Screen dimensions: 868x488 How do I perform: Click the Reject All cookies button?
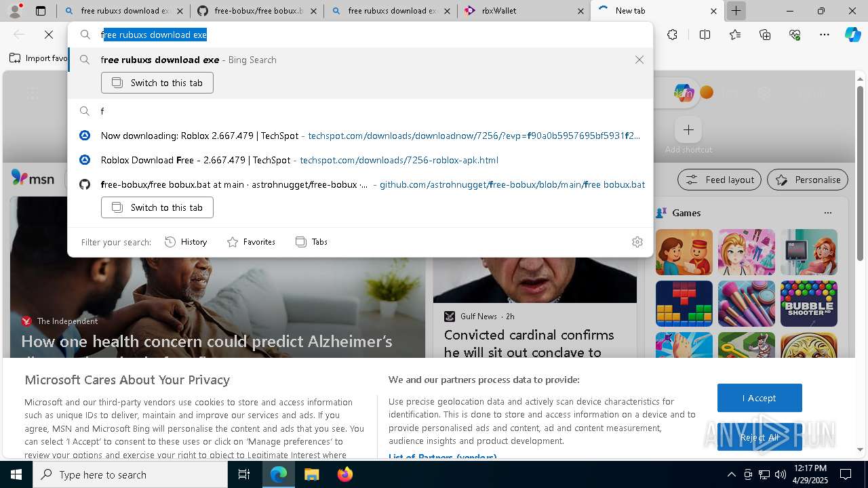(759, 437)
